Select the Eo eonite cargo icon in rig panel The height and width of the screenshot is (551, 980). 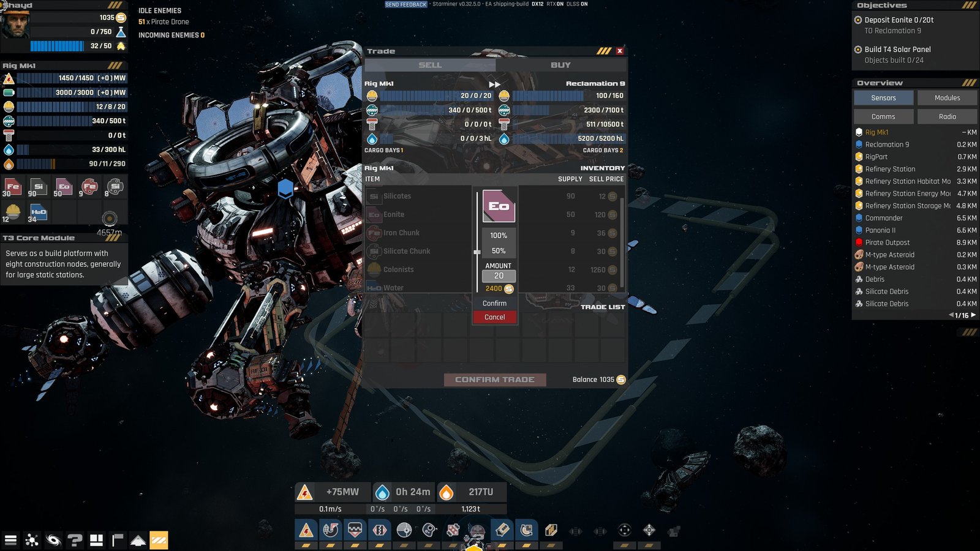coord(64,187)
